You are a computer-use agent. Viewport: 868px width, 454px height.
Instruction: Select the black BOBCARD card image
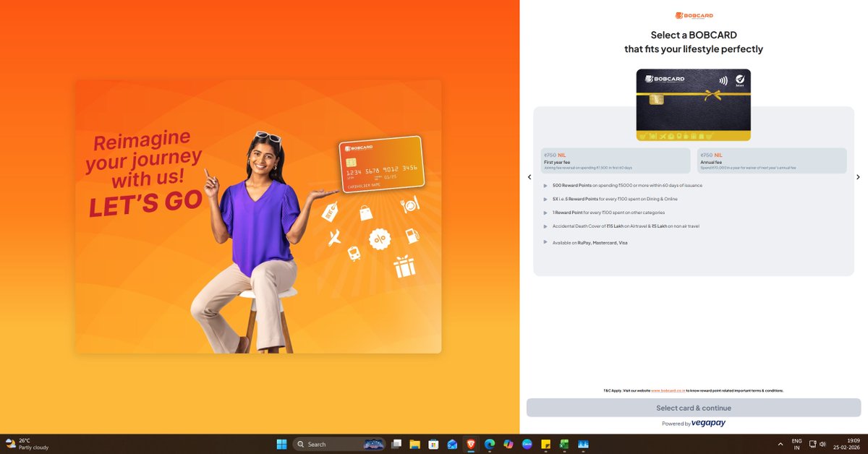(694, 105)
